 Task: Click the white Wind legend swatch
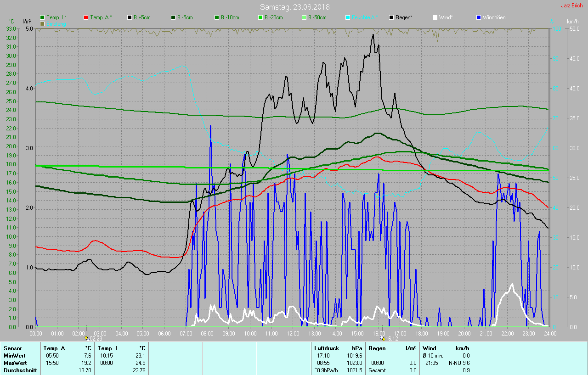[435, 17]
